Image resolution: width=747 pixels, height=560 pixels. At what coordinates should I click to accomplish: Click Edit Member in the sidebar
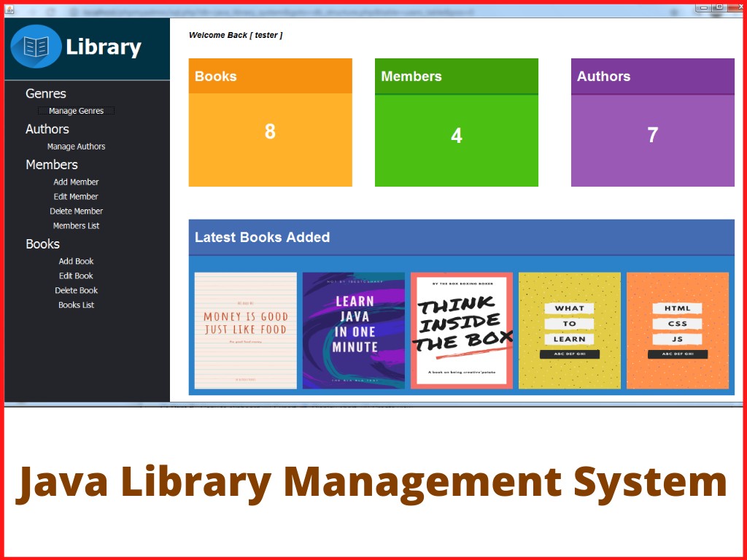[x=76, y=196]
